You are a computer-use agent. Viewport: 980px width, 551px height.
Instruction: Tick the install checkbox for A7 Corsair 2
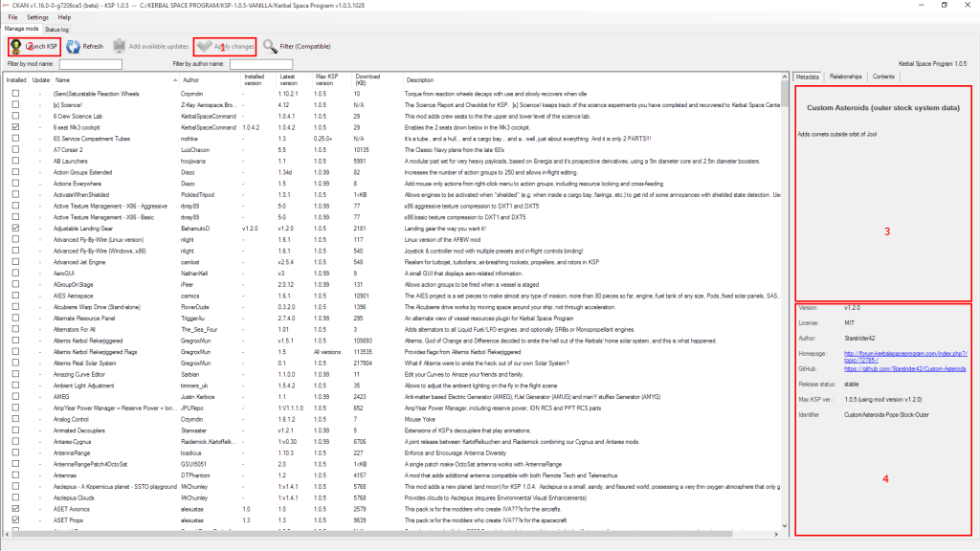[x=15, y=150]
